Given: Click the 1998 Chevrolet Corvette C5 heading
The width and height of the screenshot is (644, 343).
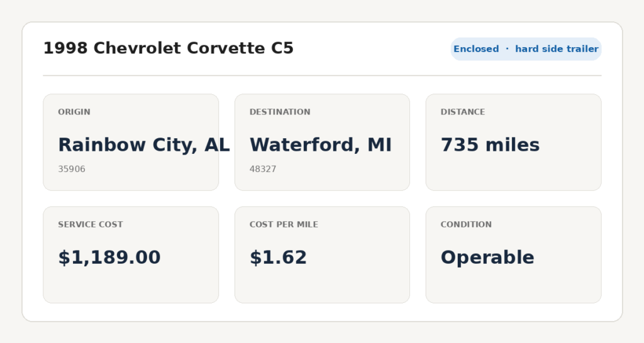Looking at the screenshot, I should 169,48.
